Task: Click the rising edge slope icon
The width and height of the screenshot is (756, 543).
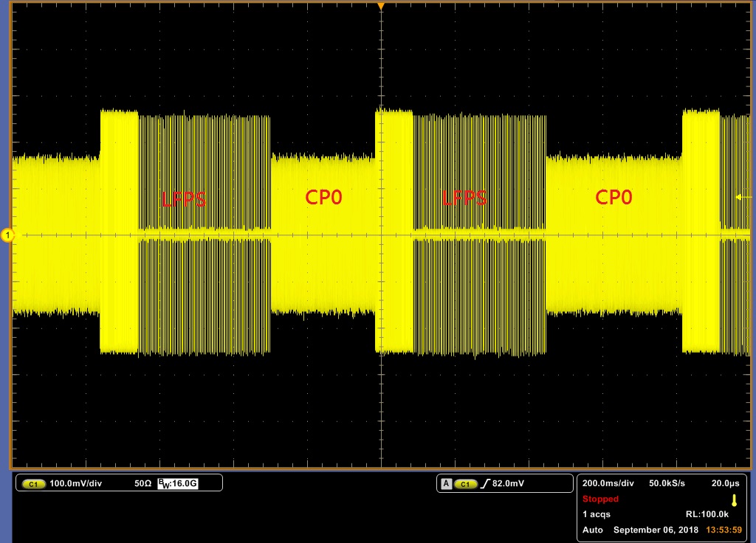Action: tap(486, 484)
